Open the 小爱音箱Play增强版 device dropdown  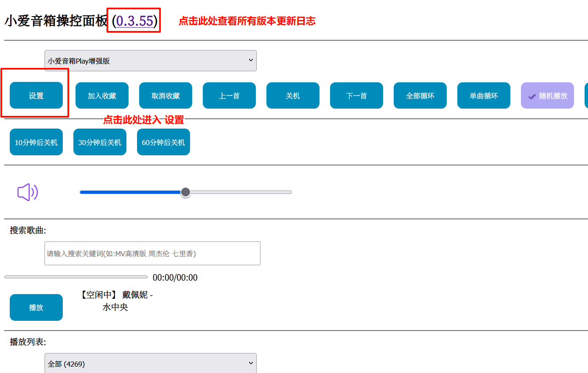coord(150,61)
